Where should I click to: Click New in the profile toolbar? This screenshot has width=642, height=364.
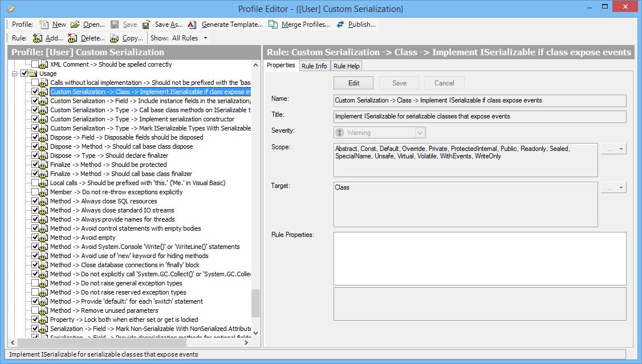(59, 24)
